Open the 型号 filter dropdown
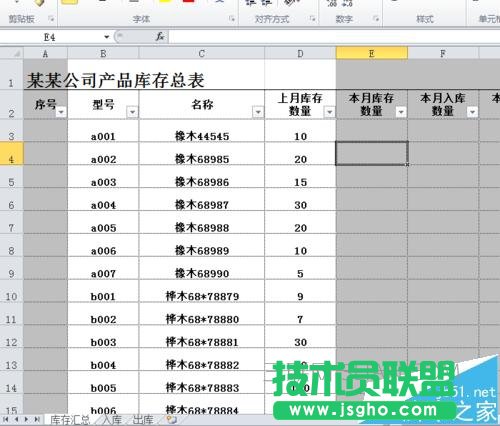The image size is (500, 426). pos(132,112)
